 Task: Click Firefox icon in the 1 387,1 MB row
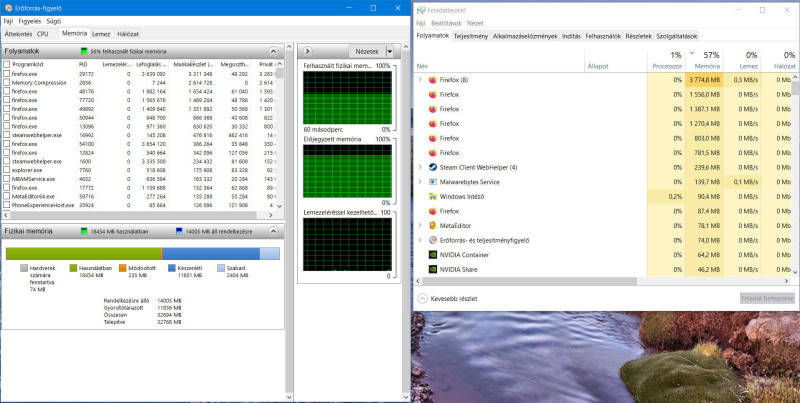pyautogui.click(x=433, y=109)
